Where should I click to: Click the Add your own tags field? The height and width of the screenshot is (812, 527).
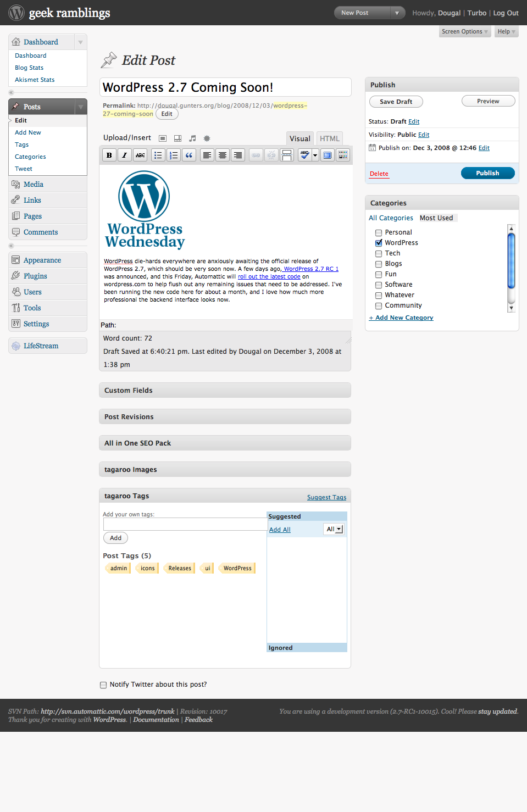(x=185, y=524)
